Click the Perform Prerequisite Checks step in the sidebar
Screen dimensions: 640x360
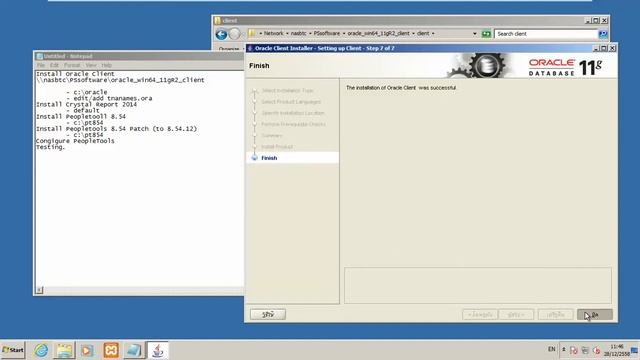(293, 124)
